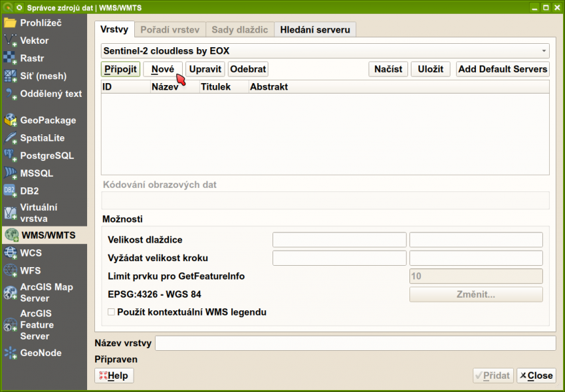Switch to the Hledání serveru tab
This screenshot has width=565, height=392.
coord(315,29)
